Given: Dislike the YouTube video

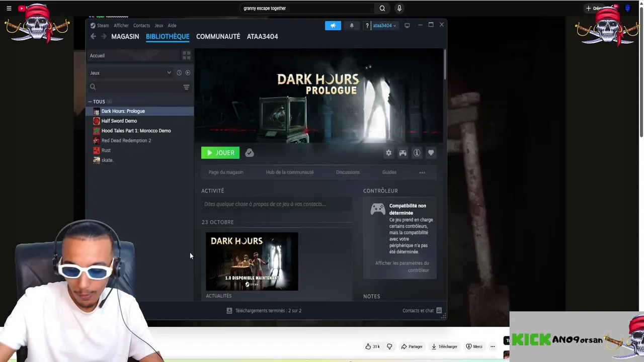Looking at the screenshot, I should click(389, 346).
